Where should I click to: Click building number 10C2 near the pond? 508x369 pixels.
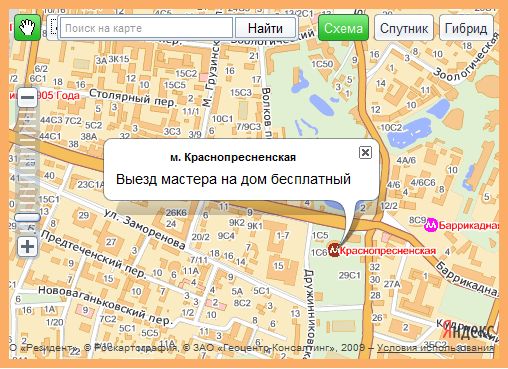pyautogui.click(x=391, y=127)
